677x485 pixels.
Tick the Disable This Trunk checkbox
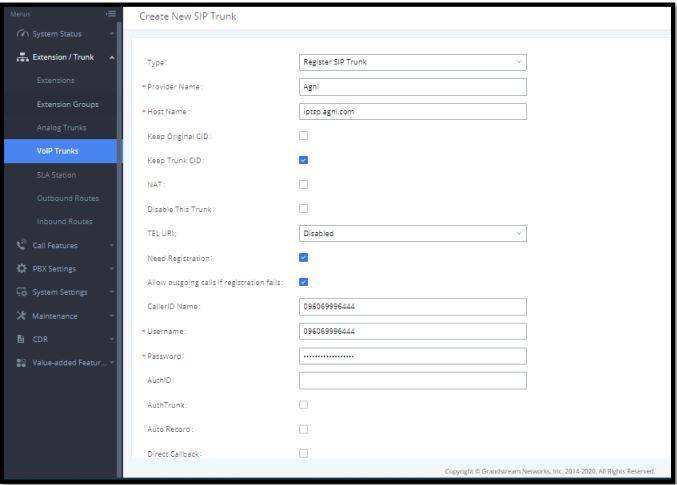[304, 209]
